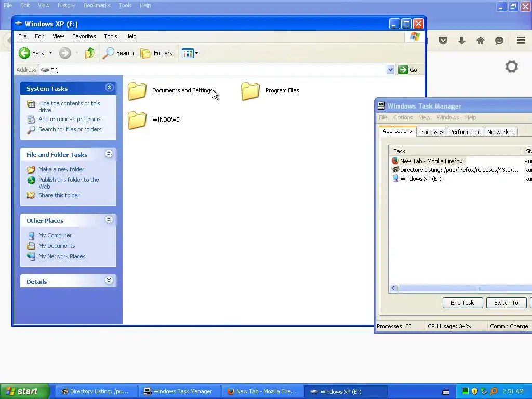The height and width of the screenshot is (399, 532).
Task: Open Task Manager Options menu
Action: (x=403, y=117)
